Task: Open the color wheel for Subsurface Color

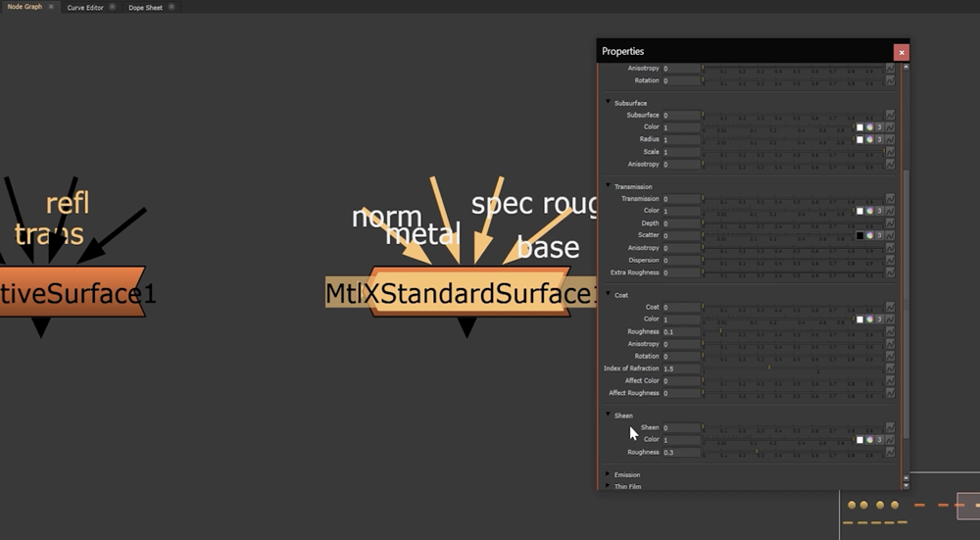Action: (x=869, y=127)
